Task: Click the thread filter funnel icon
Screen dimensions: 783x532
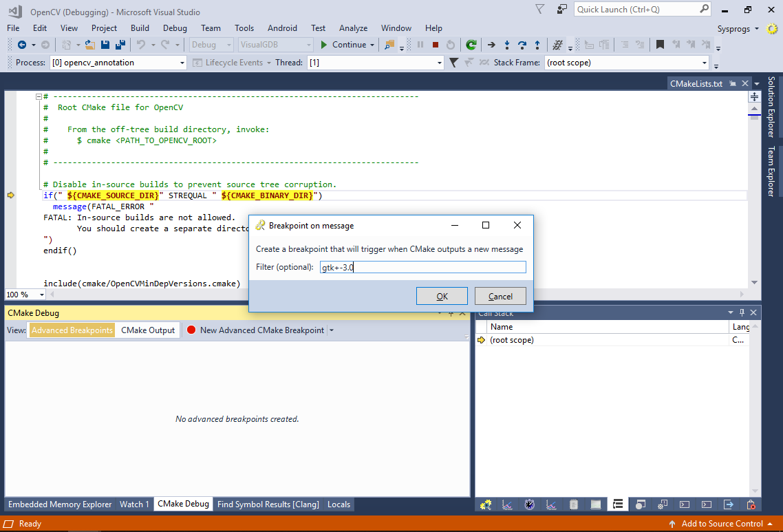Action: (x=453, y=63)
